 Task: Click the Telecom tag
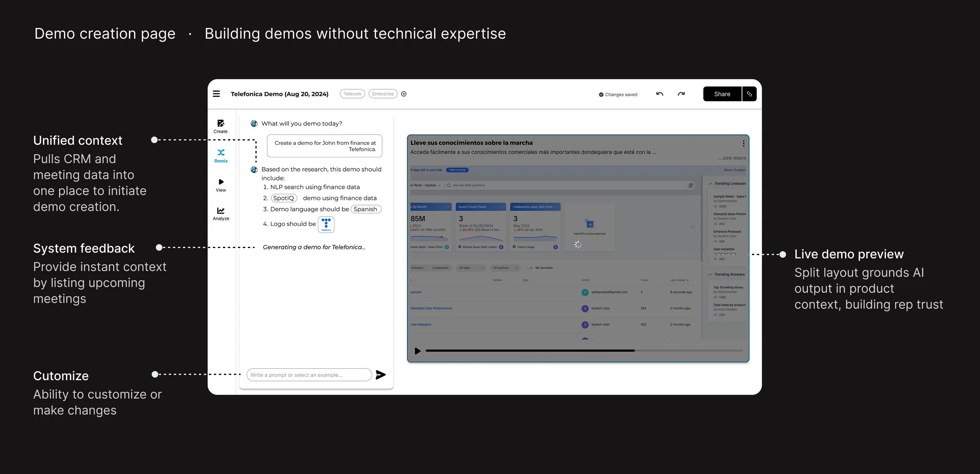point(352,94)
